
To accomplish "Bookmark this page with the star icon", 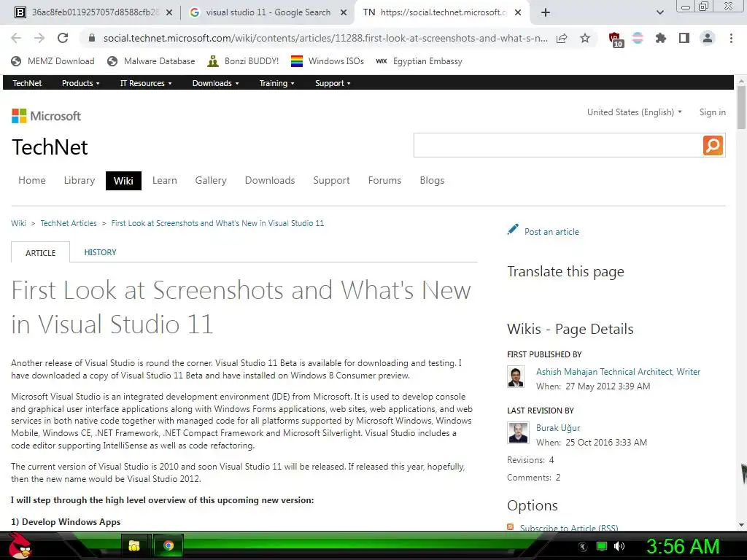I will coord(585,38).
